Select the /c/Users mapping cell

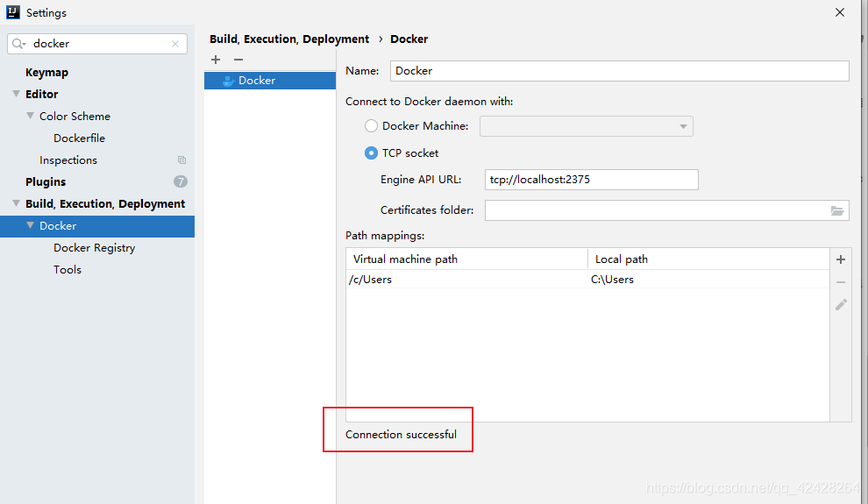point(466,280)
